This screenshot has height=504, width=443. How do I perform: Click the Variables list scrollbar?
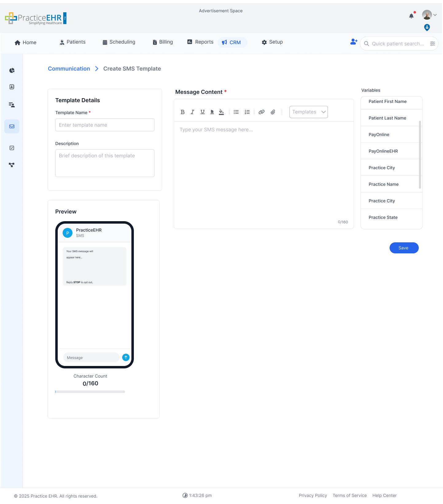420,155
